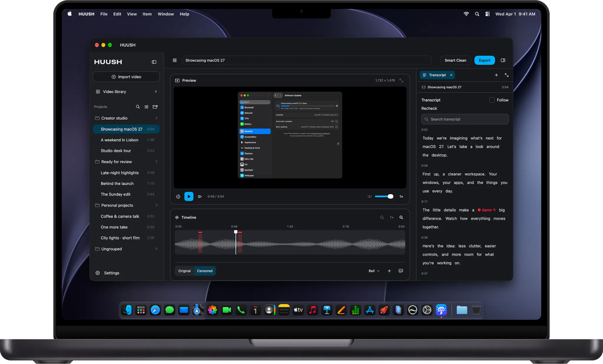Click Recheck in transcript panel
603x364 pixels.
(429, 108)
